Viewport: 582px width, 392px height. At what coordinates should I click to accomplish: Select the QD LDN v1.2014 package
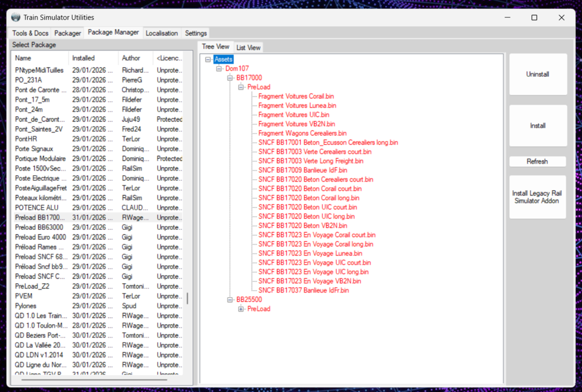point(98,355)
